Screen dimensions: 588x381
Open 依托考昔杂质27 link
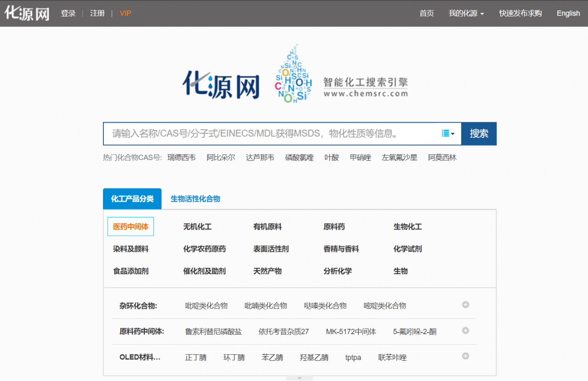(284, 331)
